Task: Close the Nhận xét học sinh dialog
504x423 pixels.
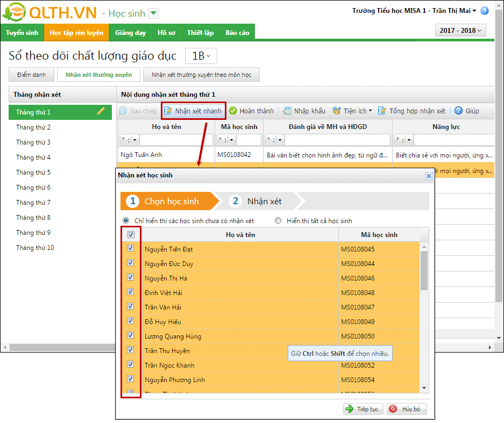Action: click(429, 176)
